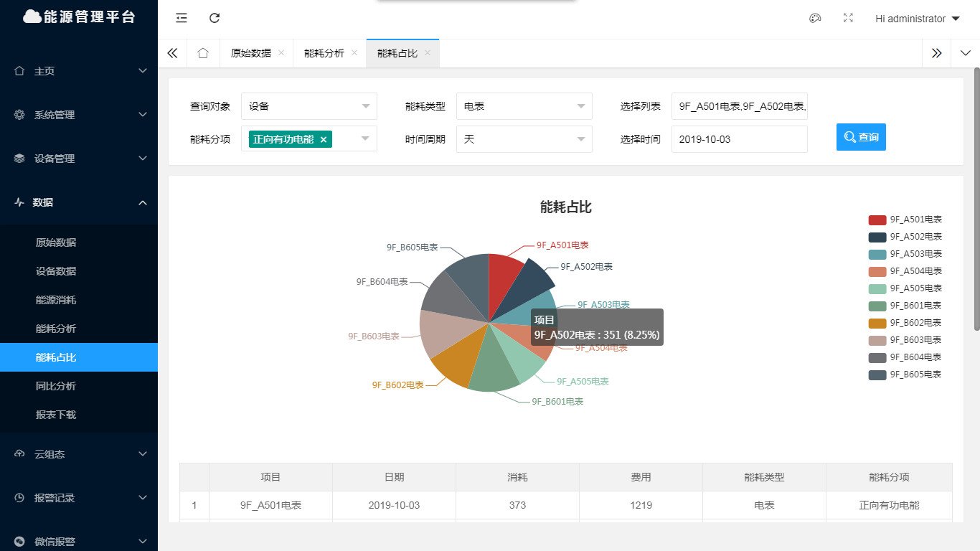Click the 查询 search button
The image size is (980, 551).
tap(861, 137)
